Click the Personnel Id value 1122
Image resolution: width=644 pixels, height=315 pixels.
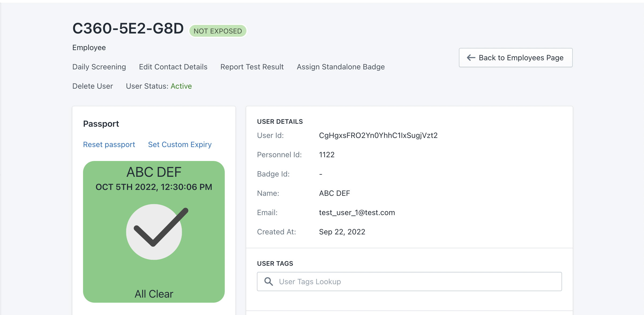[327, 155]
